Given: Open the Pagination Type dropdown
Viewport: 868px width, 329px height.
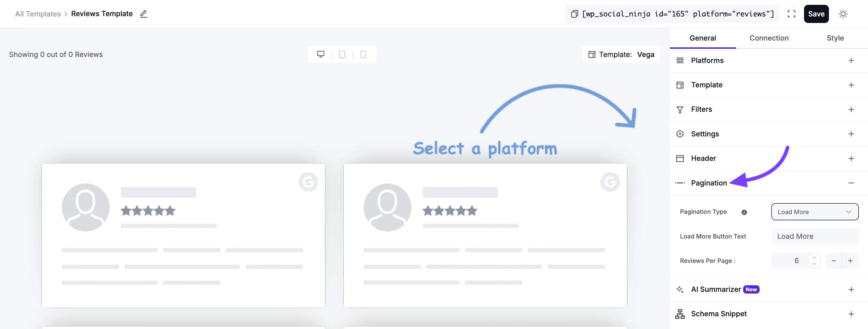Looking at the screenshot, I should 815,212.
